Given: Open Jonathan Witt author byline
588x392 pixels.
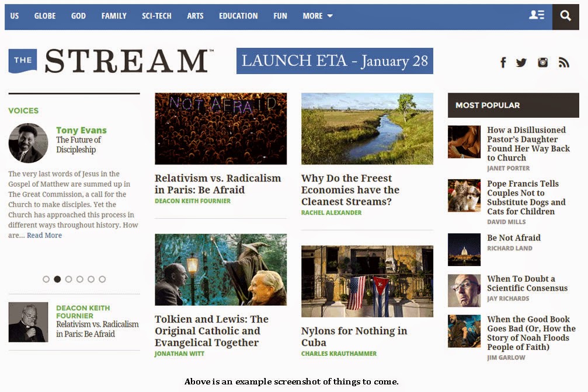Looking at the screenshot, I should [x=179, y=353].
